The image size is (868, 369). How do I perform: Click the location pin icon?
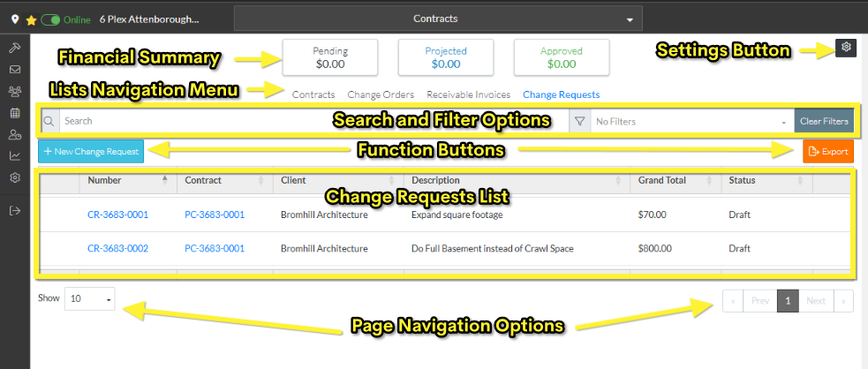(x=15, y=19)
